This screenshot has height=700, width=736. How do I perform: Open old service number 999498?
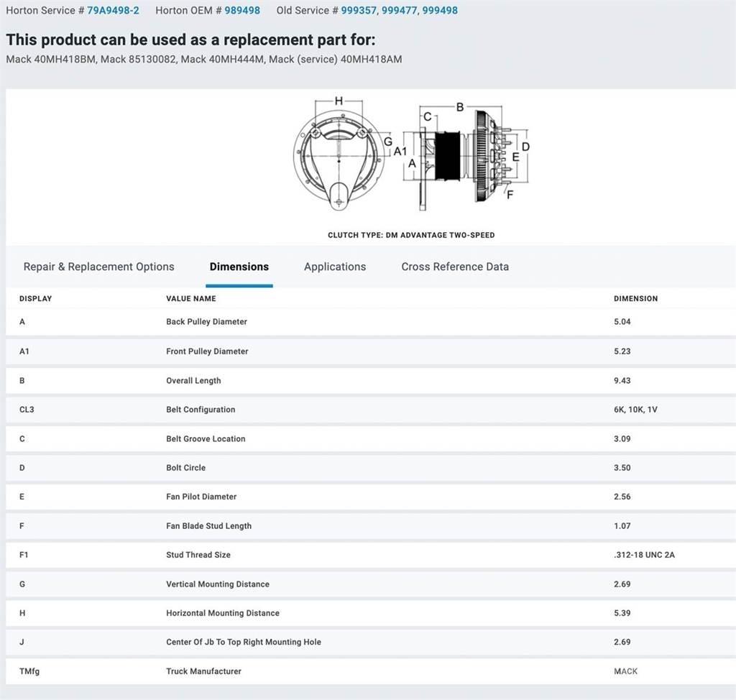point(440,11)
